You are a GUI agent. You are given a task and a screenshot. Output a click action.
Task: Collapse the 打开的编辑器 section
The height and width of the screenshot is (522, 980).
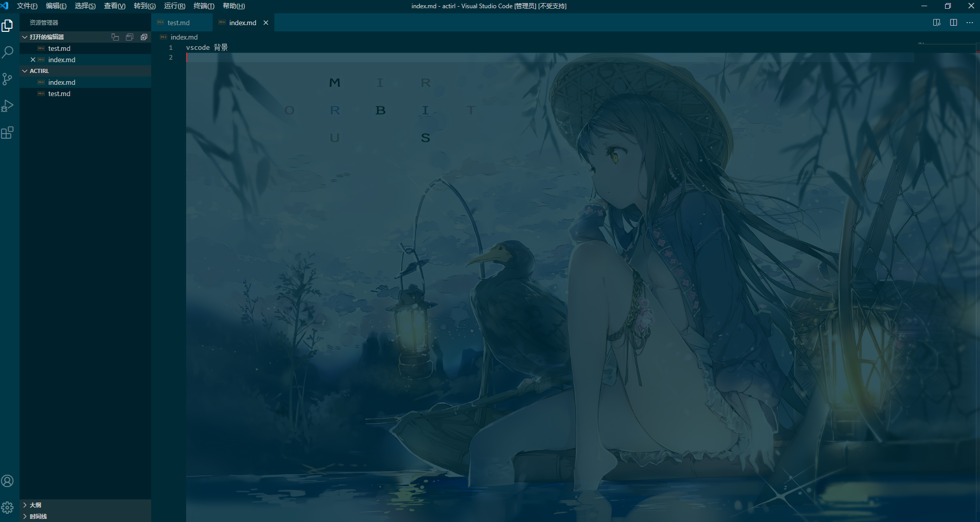(x=25, y=37)
